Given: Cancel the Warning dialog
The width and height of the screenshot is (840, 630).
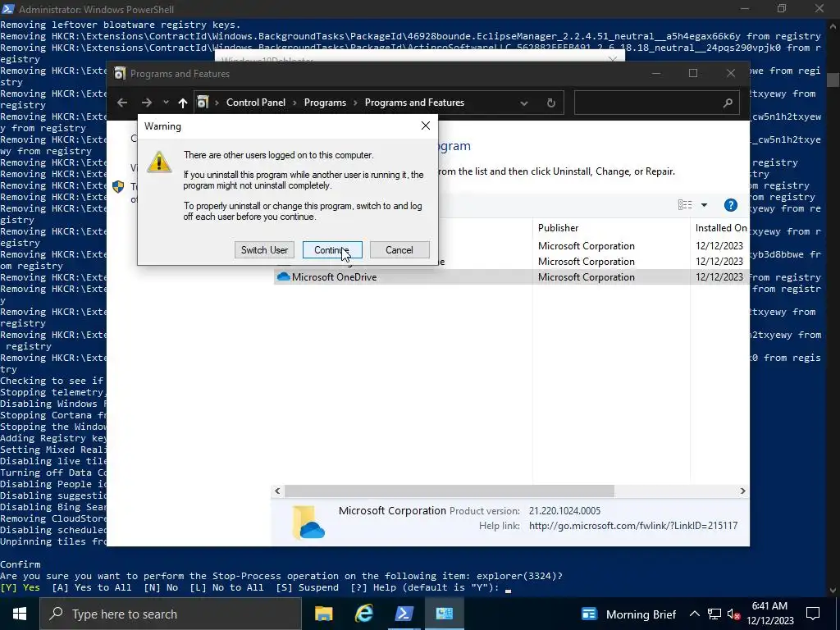Looking at the screenshot, I should tap(399, 249).
